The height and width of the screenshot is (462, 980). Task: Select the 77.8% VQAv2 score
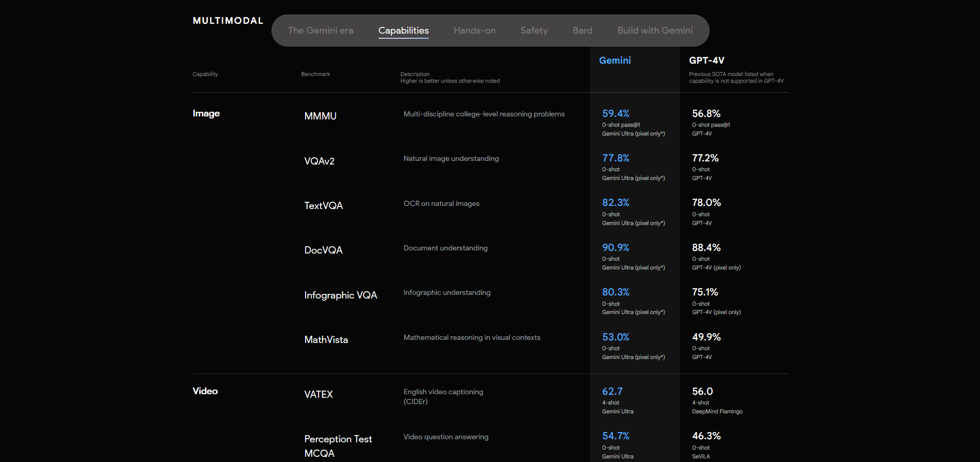(x=615, y=158)
